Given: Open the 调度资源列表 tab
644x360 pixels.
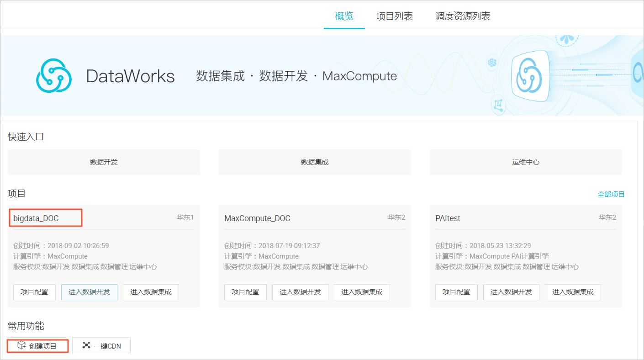Looking at the screenshot, I should pyautogui.click(x=463, y=16).
